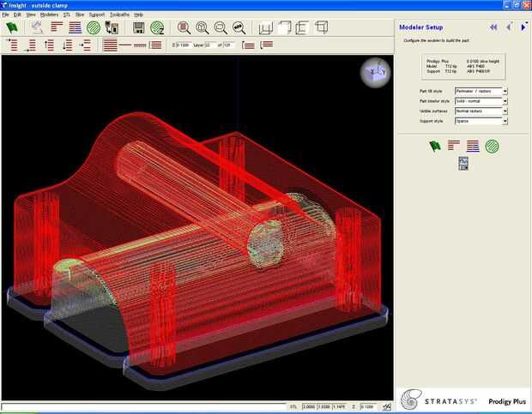Screen dimensions: 532x414
Task: Click the green hatched toolpath circle icon
Action: (94, 27)
